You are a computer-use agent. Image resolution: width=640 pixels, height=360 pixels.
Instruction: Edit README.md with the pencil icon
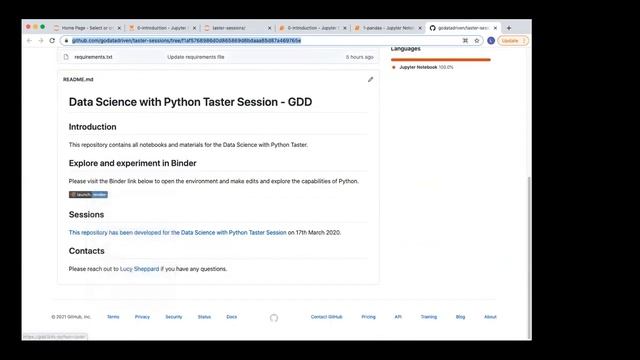(x=370, y=80)
